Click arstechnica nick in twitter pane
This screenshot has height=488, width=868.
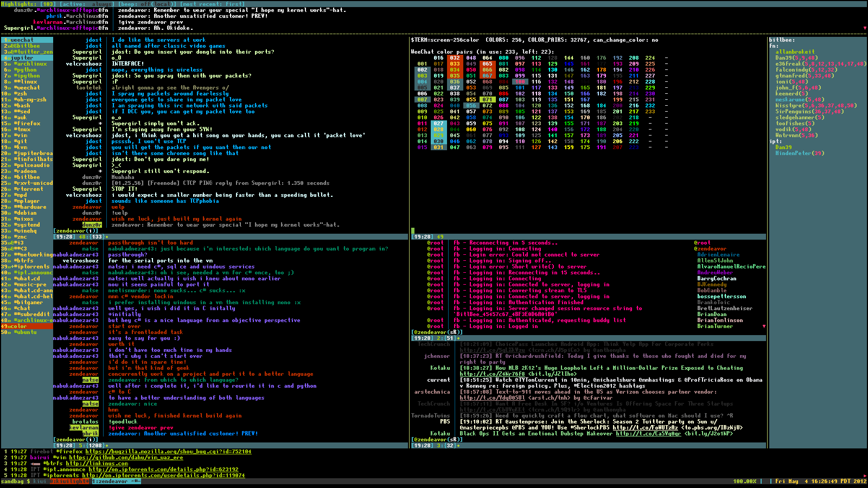pos(432,392)
